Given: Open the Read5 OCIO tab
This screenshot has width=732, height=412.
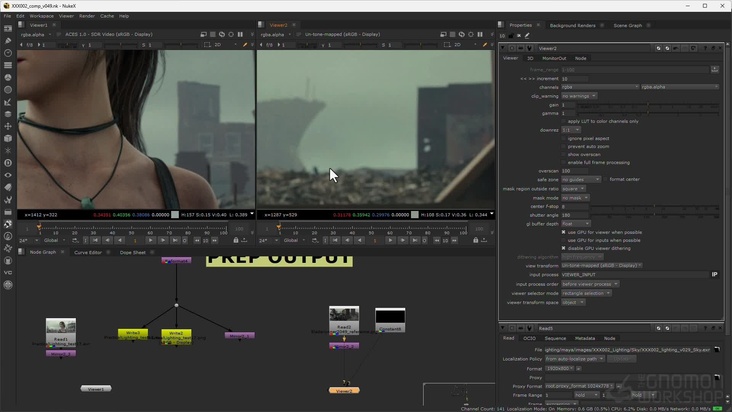Looking at the screenshot, I should [x=529, y=338].
